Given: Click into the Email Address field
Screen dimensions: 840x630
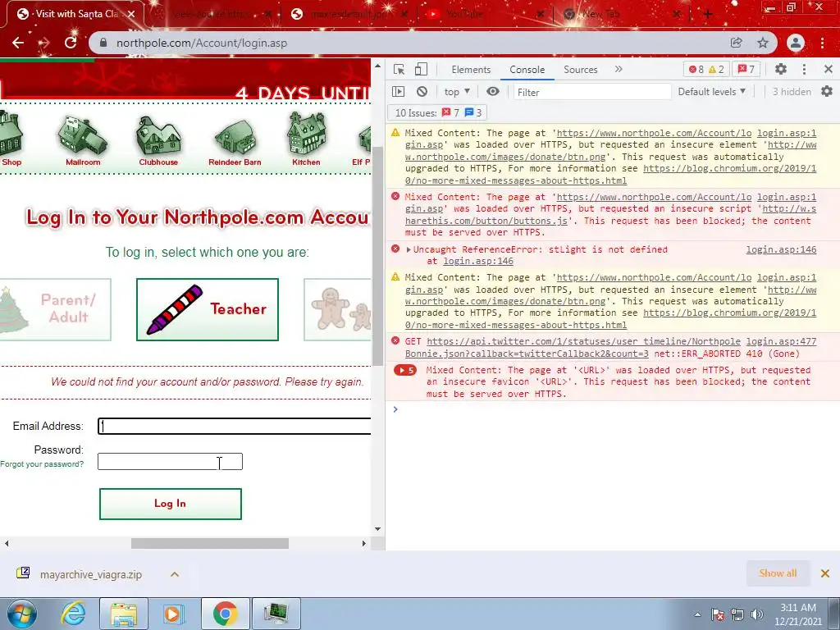Looking at the screenshot, I should (x=234, y=427).
